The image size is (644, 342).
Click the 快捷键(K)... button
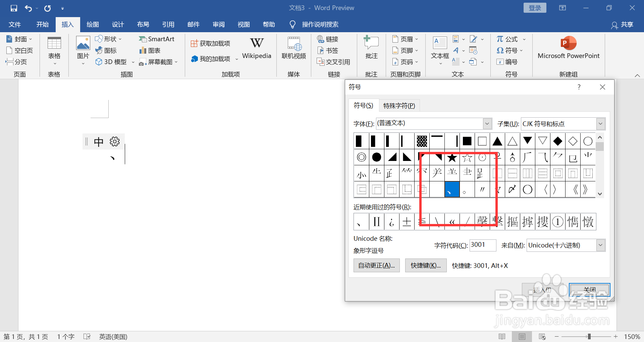(426, 266)
